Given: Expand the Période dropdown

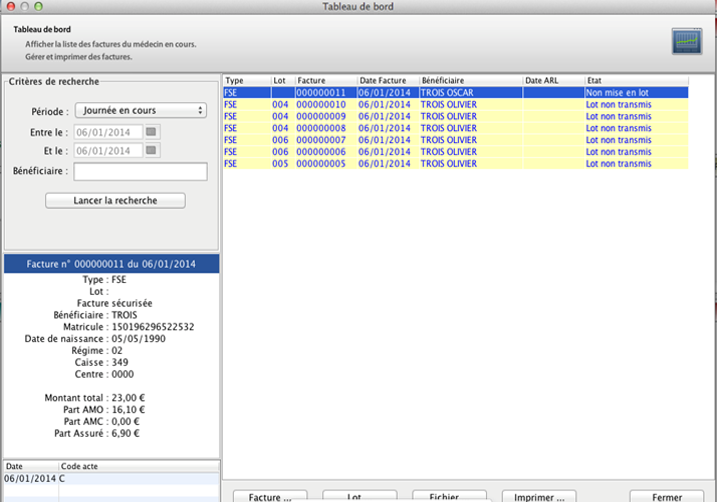Looking at the screenshot, I should point(140,110).
